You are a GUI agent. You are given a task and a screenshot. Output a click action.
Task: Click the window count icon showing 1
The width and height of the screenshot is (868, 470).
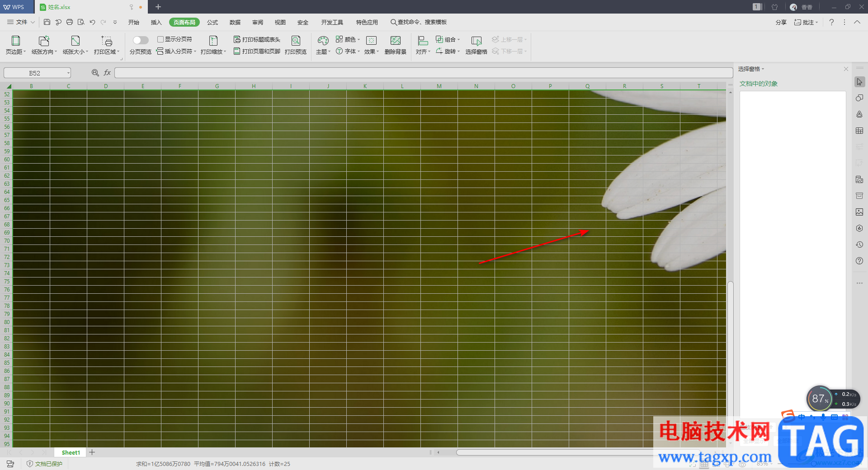[x=757, y=7]
